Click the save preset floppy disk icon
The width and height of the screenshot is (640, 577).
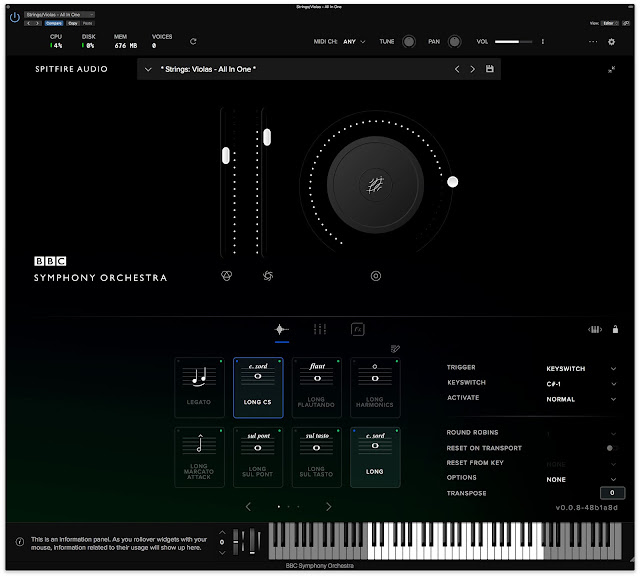click(489, 69)
